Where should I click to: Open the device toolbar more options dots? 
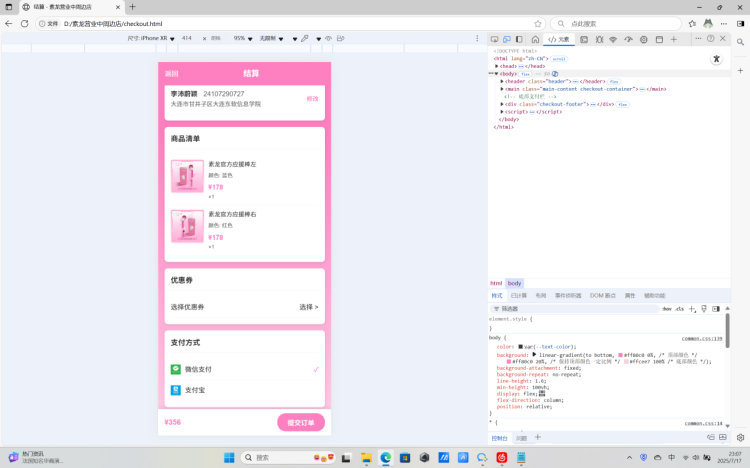(477, 38)
